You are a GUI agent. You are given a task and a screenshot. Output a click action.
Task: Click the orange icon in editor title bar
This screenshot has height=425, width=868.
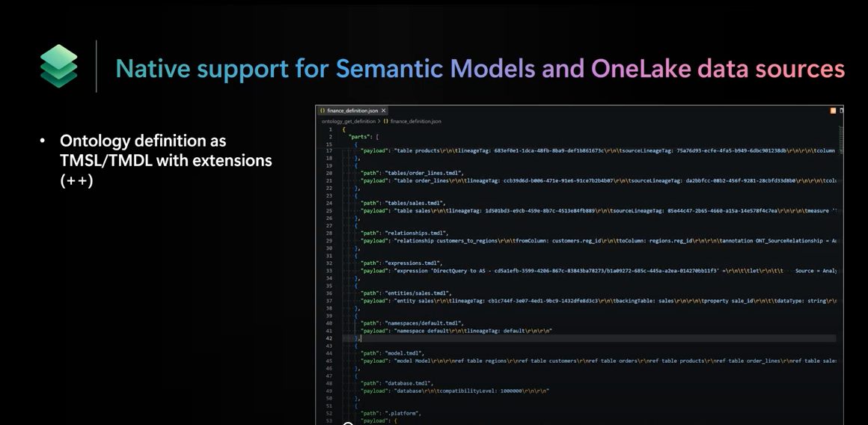point(833,111)
